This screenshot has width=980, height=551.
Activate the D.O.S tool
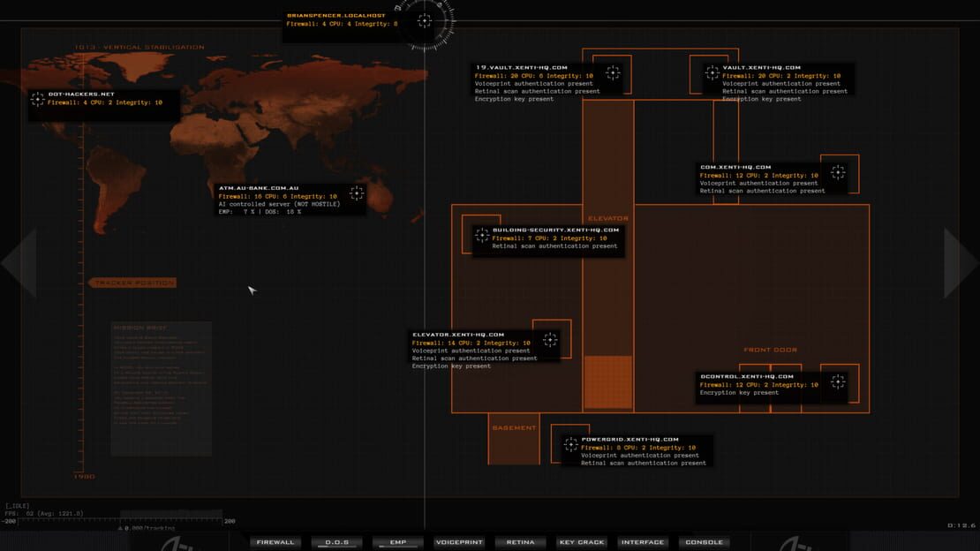pos(337,542)
